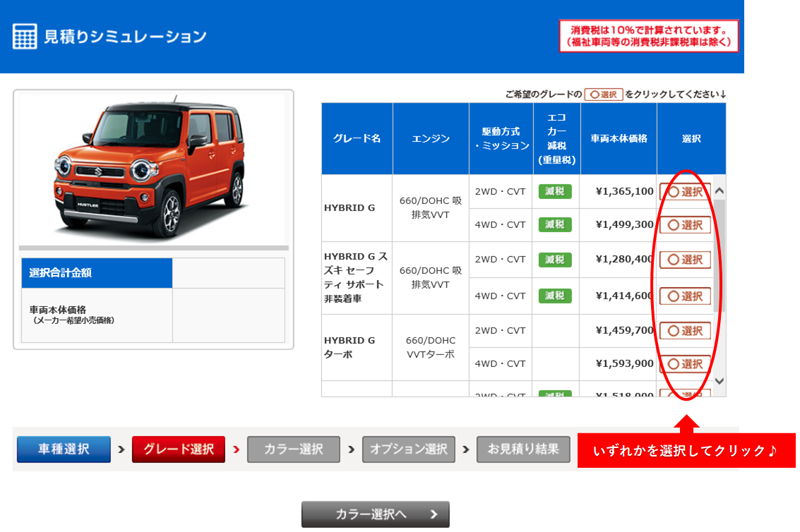The image size is (800, 532).
Task: Click the 4WD・CVT cell next to ¥1,414,600
Action: click(x=500, y=296)
